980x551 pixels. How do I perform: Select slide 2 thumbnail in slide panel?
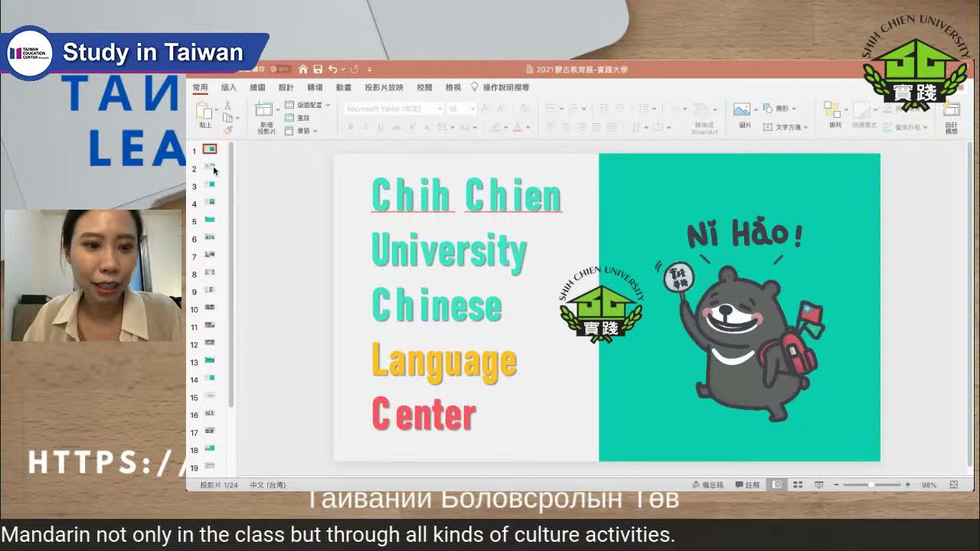(209, 167)
